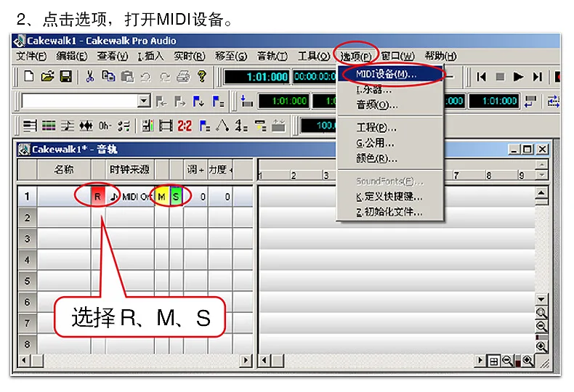The width and height of the screenshot is (574, 392).
Task: Open the 音轨(T) menu
Action: 272,56
